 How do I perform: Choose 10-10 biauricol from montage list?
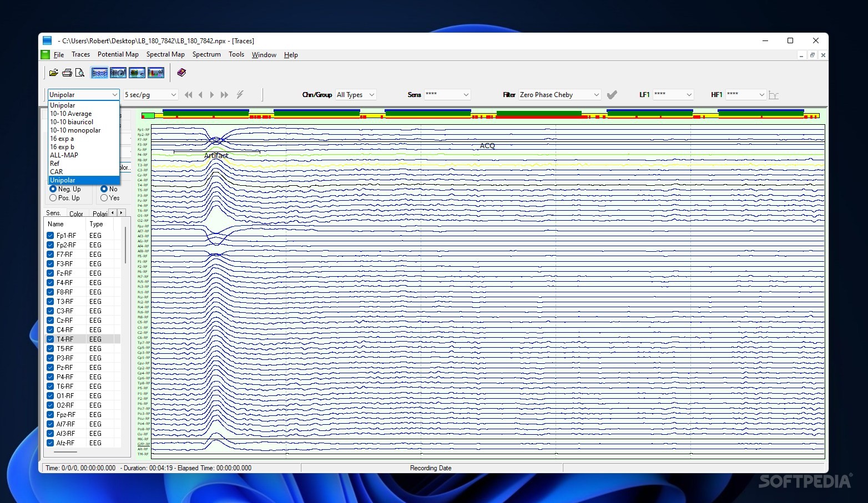point(84,122)
